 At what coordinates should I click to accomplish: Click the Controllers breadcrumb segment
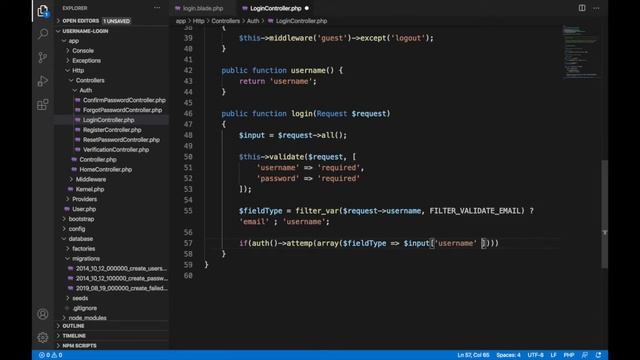pos(225,21)
